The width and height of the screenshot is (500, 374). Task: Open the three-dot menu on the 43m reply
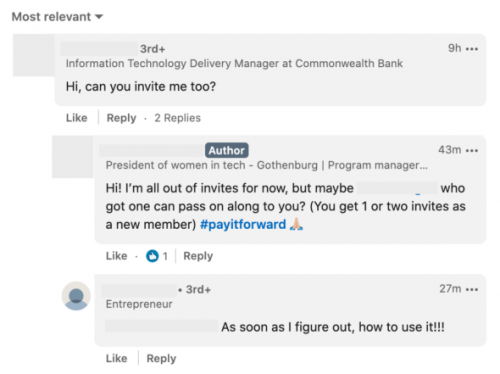(472, 151)
